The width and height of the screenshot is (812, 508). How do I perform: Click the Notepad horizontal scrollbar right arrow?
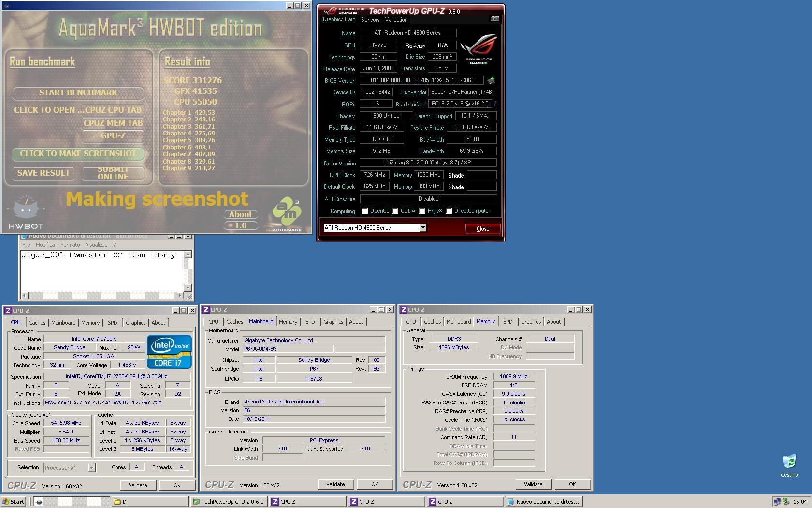[x=180, y=295]
